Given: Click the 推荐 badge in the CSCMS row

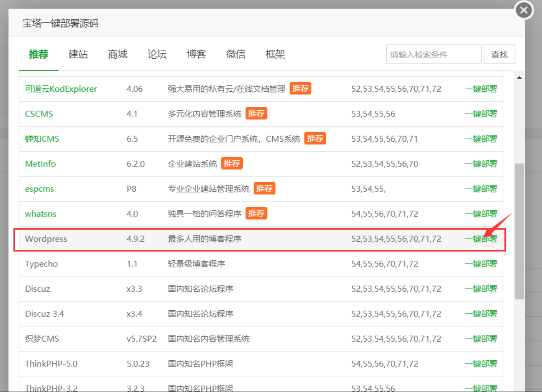Looking at the screenshot, I should coord(256,113).
